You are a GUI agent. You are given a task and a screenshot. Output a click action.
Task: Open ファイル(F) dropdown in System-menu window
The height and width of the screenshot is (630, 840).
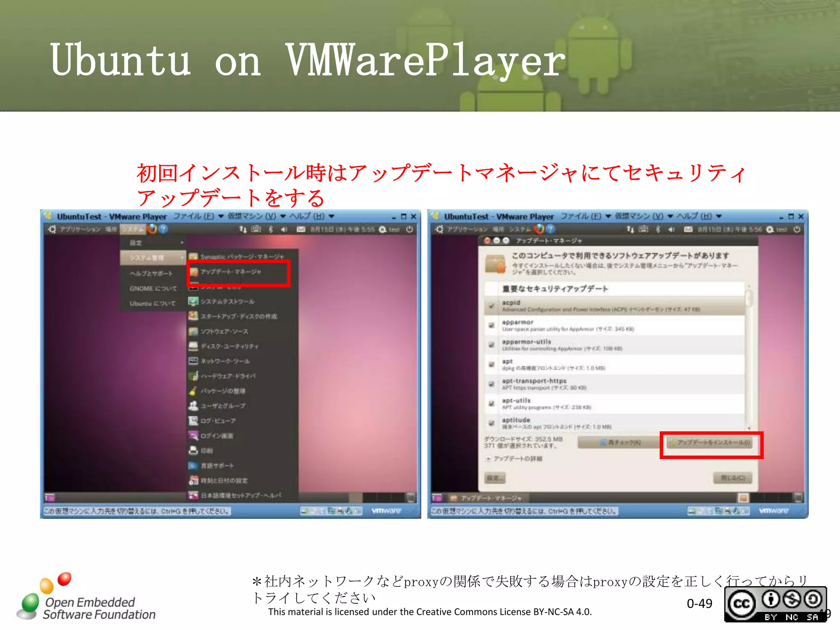[x=198, y=216]
